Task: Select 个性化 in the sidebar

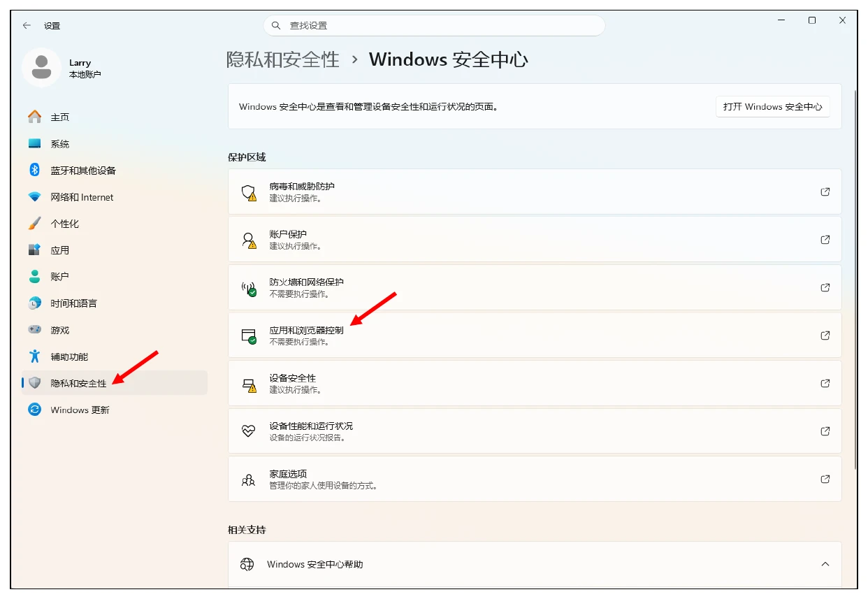Action: pyautogui.click(x=115, y=224)
